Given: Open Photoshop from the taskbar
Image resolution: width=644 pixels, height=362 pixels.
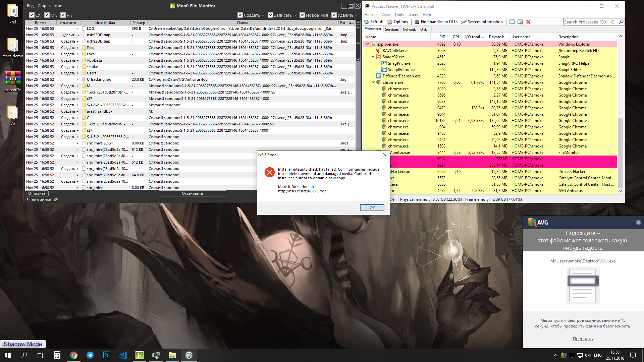Looking at the screenshot, I should coord(107,355).
